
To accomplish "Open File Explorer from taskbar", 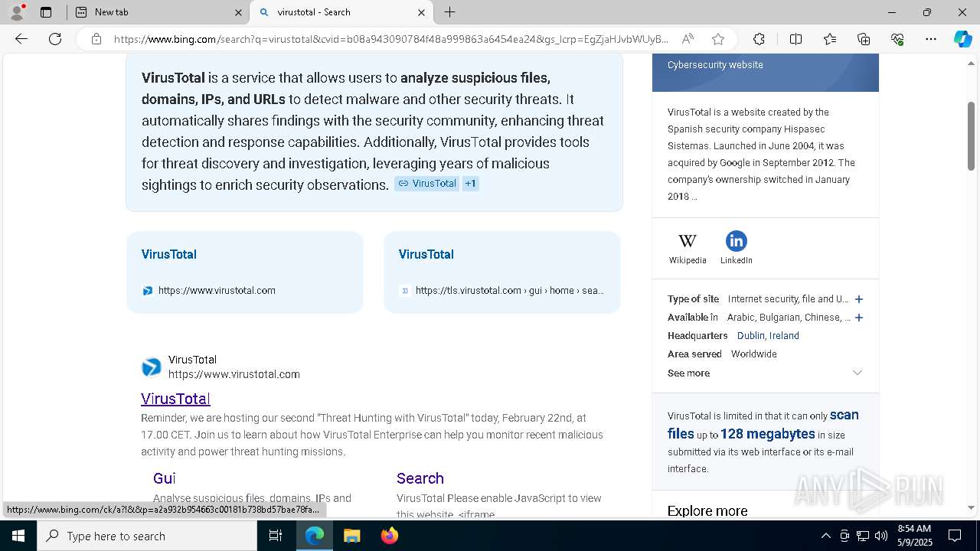I will (352, 536).
